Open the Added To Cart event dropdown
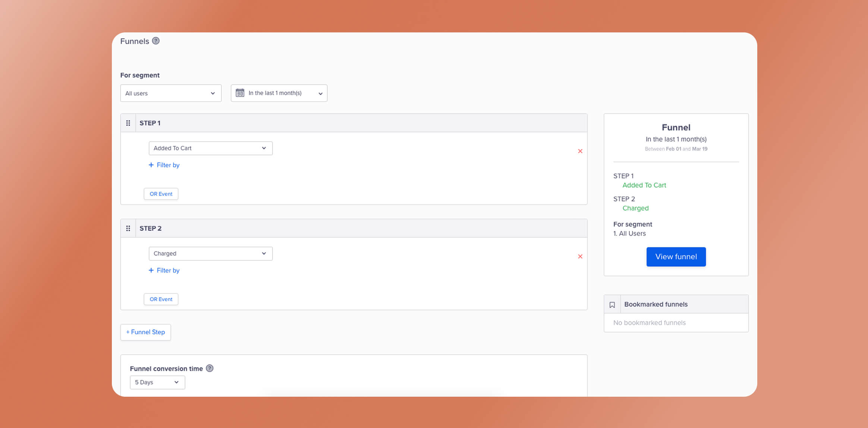Image resolution: width=868 pixels, height=428 pixels. point(210,148)
